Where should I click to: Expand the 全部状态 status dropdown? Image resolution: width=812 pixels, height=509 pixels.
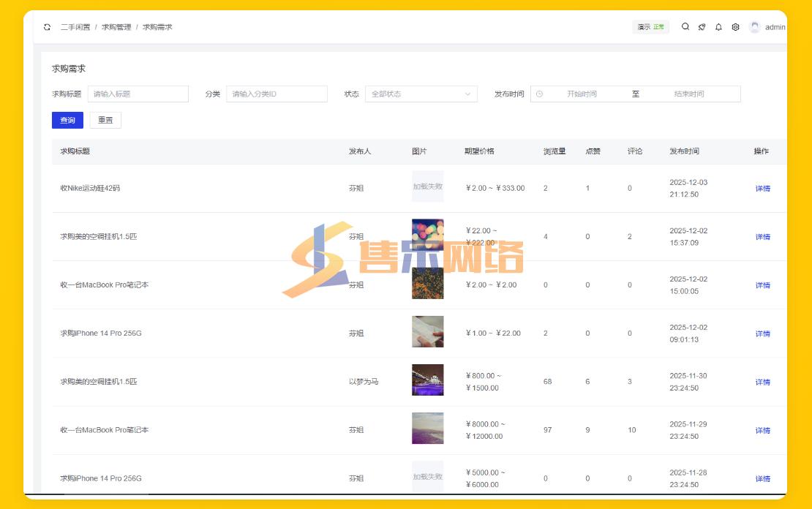click(x=421, y=94)
